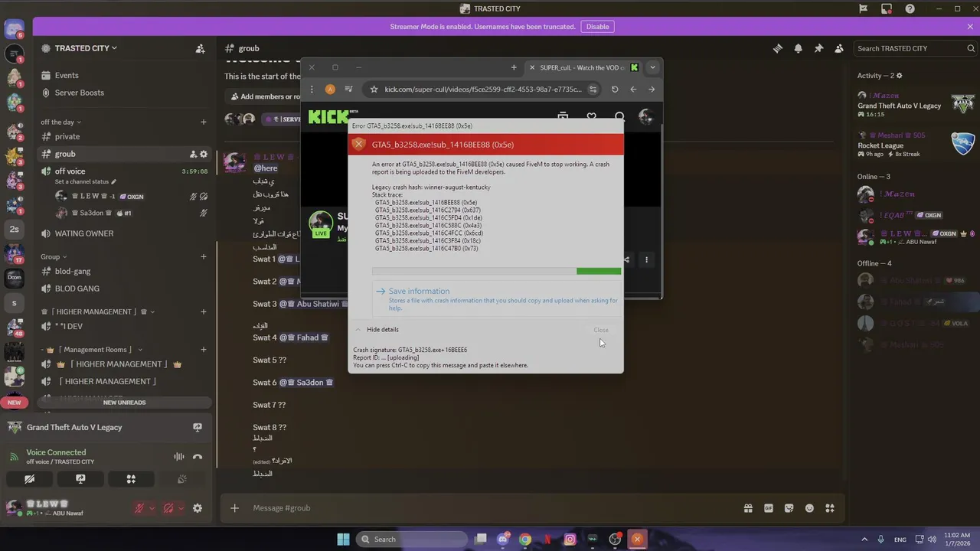Screen dimensions: 980x551
Task: Open the emoji picker
Action: pos(810,508)
